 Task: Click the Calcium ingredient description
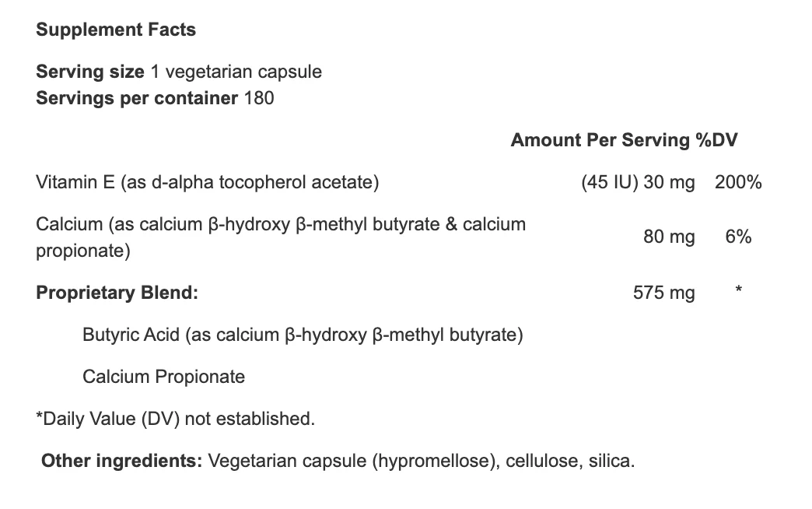(281, 237)
